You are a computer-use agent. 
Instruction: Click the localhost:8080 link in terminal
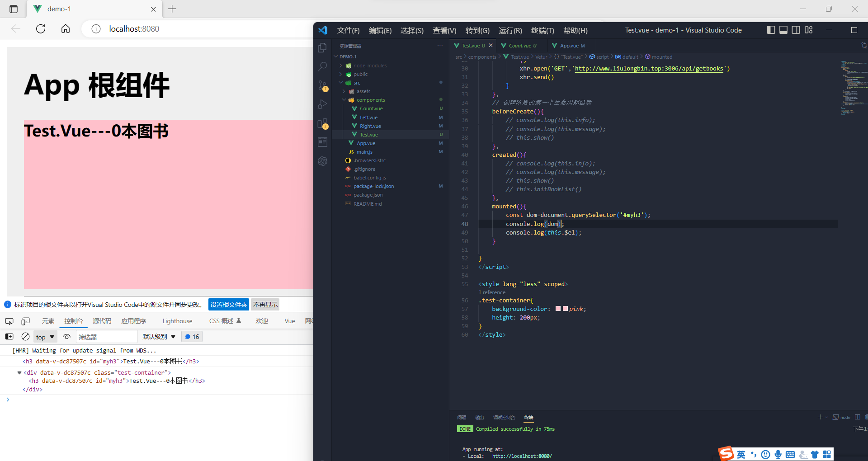[x=522, y=456]
